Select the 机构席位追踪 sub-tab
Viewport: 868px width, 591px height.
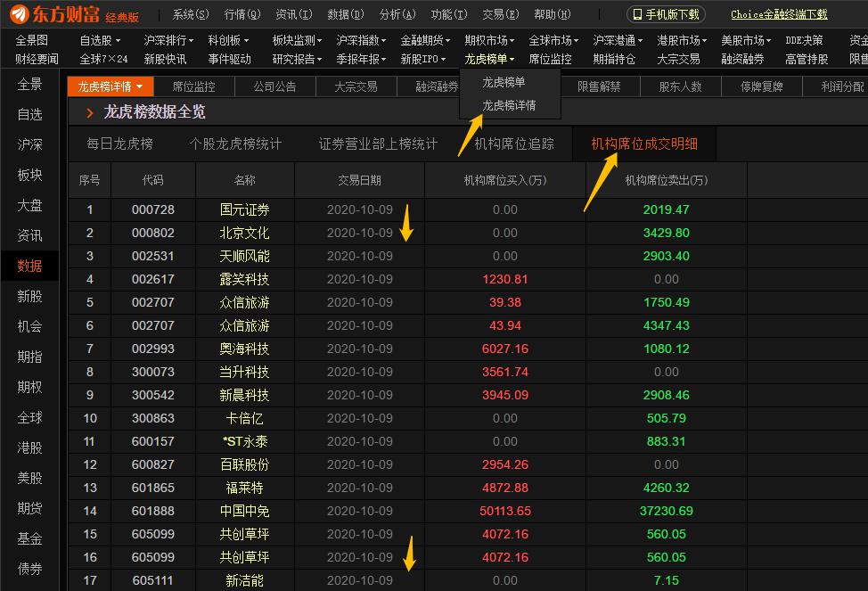(518, 143)
